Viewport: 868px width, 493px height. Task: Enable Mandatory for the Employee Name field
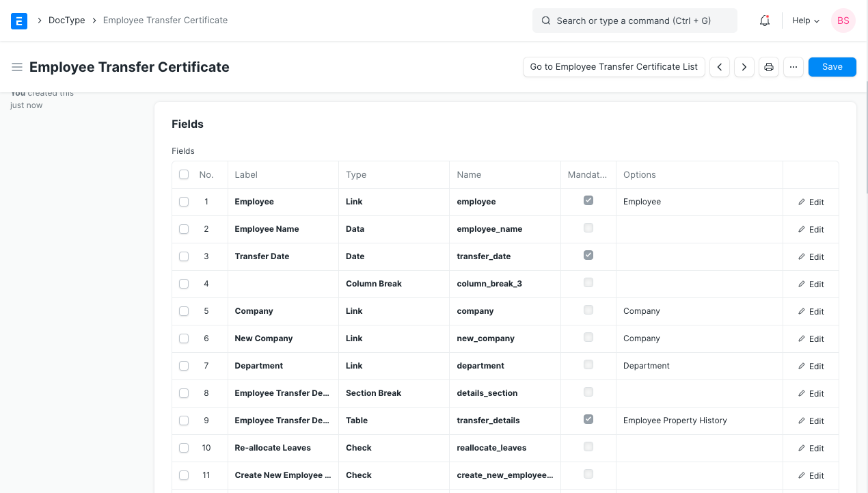588,228
